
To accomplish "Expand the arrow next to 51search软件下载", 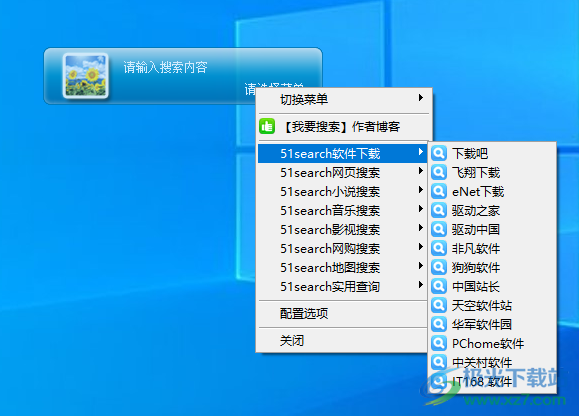I will [x=421, y=152].
